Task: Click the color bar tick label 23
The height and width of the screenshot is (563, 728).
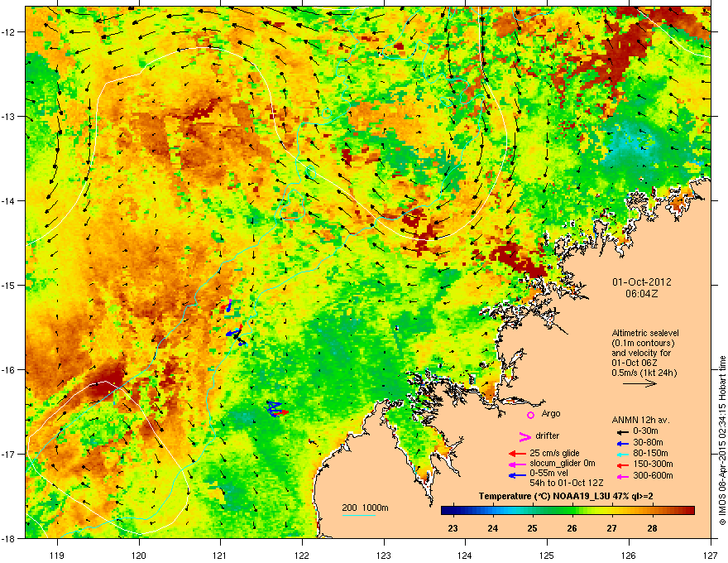Action: [x=453, y=528]
